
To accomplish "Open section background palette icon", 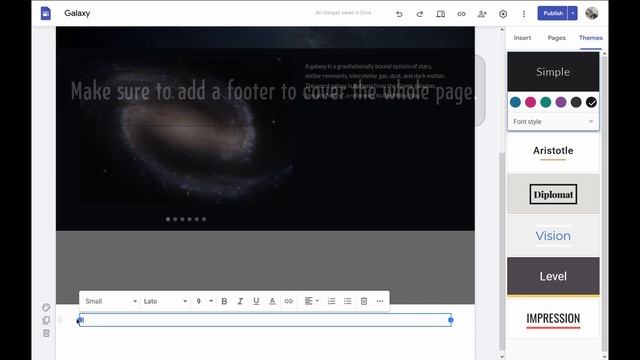I will tap(46, 307).
